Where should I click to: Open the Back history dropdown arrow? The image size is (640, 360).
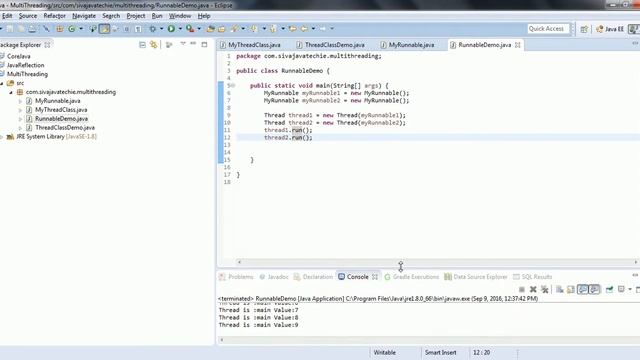[x=313, y=29]
